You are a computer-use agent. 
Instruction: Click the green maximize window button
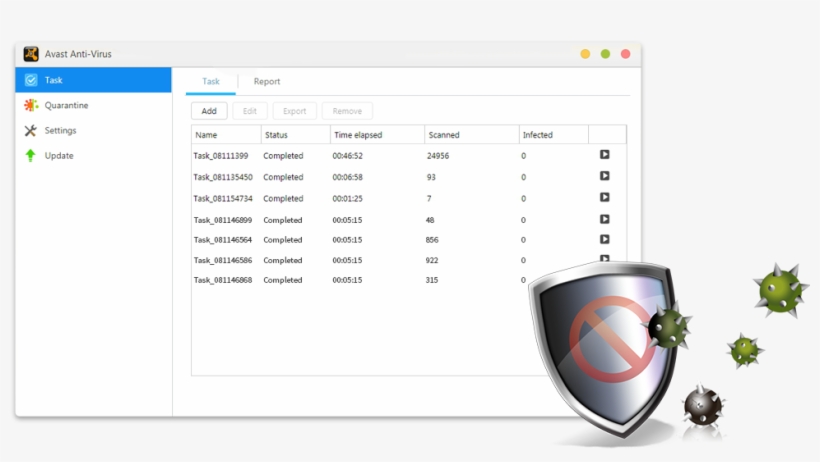[x=605, y=54]
